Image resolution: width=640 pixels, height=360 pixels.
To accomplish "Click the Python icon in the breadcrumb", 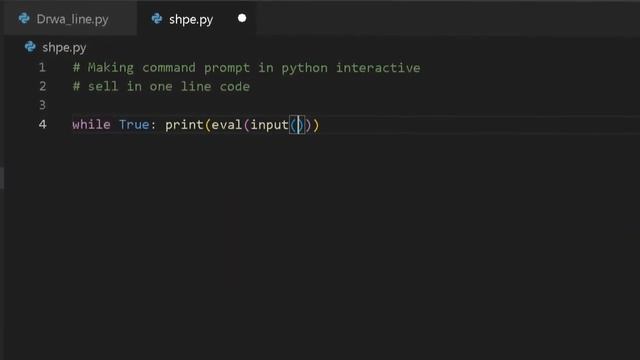I will pos(30,47).
